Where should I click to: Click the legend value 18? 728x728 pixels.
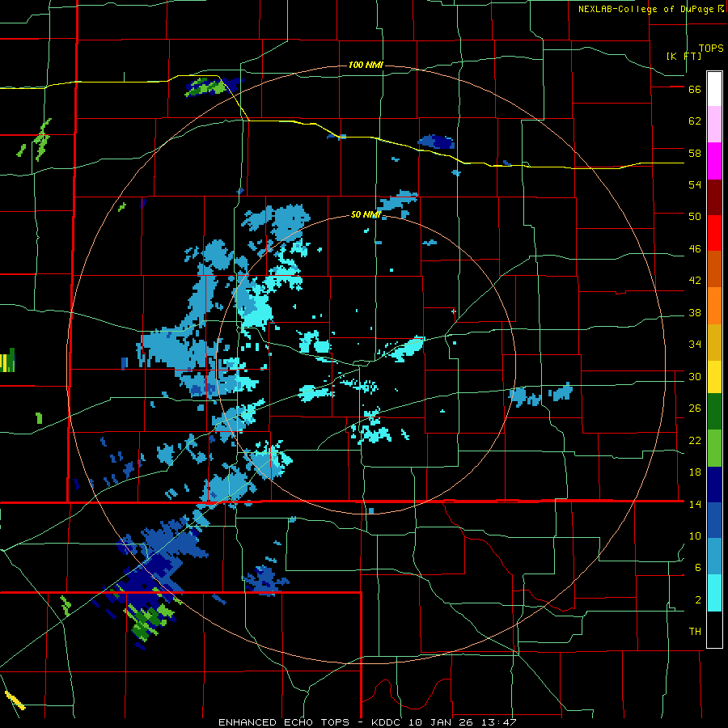(695, 472)
